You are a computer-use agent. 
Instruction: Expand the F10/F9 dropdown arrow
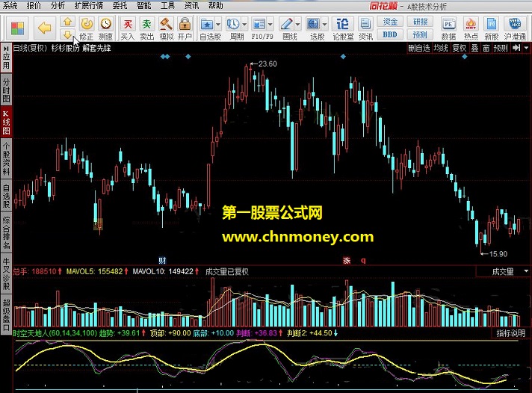click(270, 24)
